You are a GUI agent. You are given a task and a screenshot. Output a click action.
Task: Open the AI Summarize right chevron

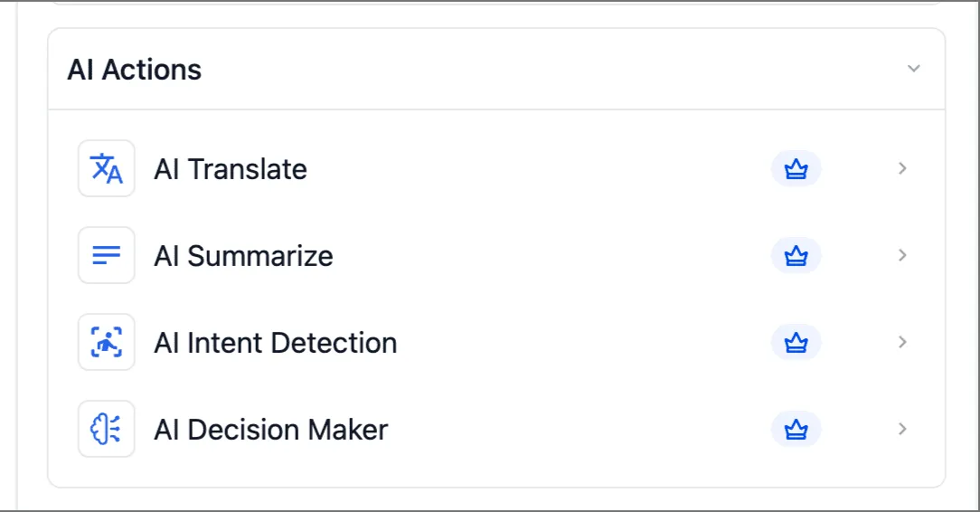[x=902, y=255]
